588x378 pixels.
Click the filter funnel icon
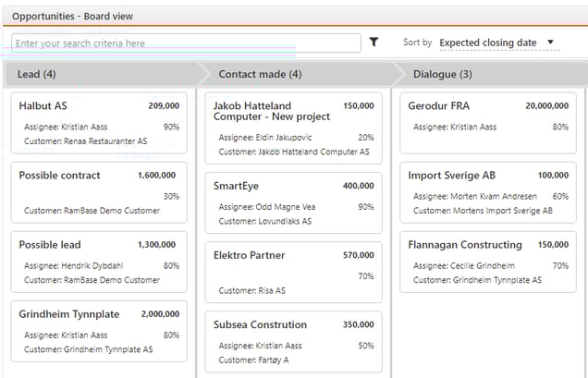point(374,42)
